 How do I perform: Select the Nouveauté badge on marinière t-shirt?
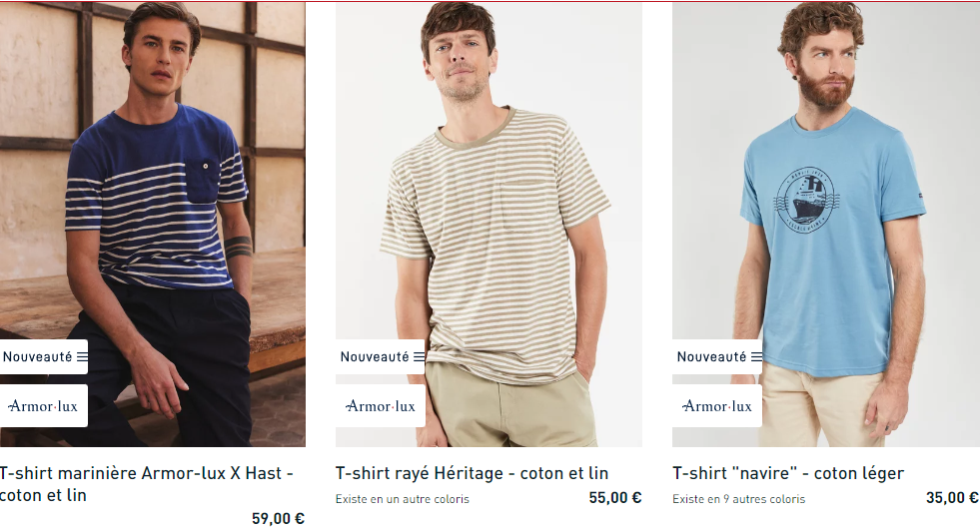point(44,357)
